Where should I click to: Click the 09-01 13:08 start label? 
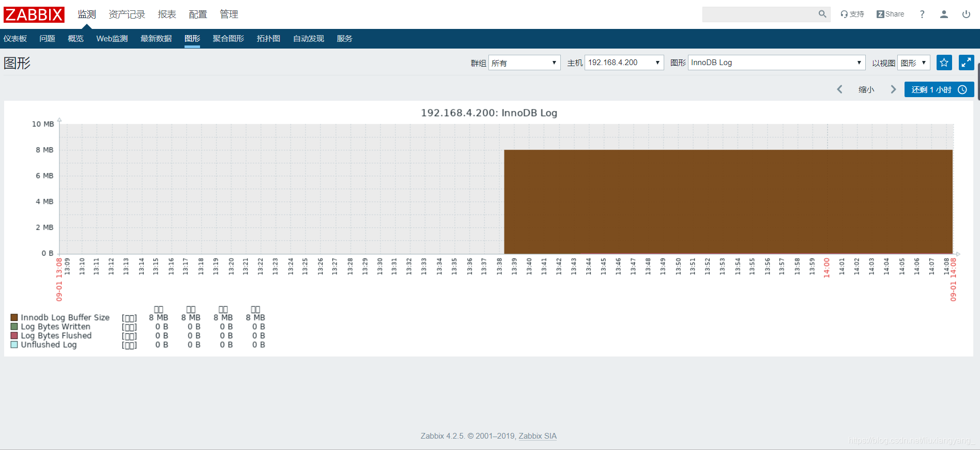click(59, 280)
